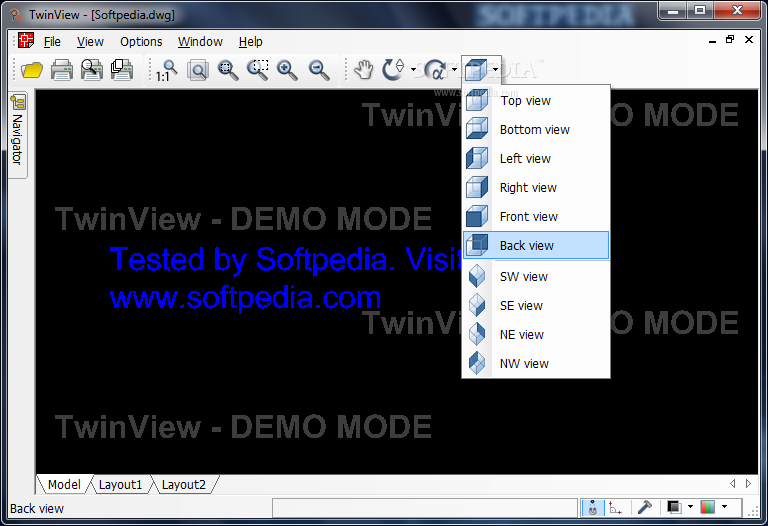Close the Softpedia.dwg document

tap(749, 40)
